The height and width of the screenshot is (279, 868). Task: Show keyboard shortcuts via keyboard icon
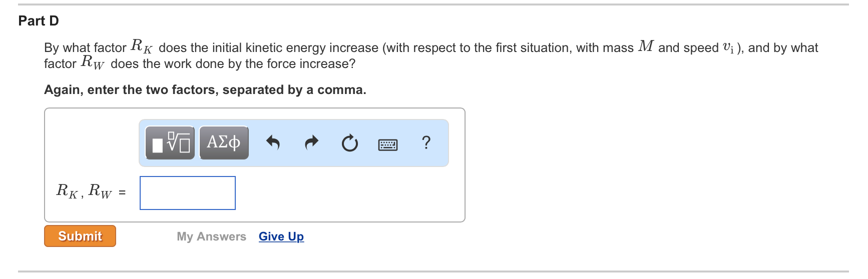(x=388, y=145)
